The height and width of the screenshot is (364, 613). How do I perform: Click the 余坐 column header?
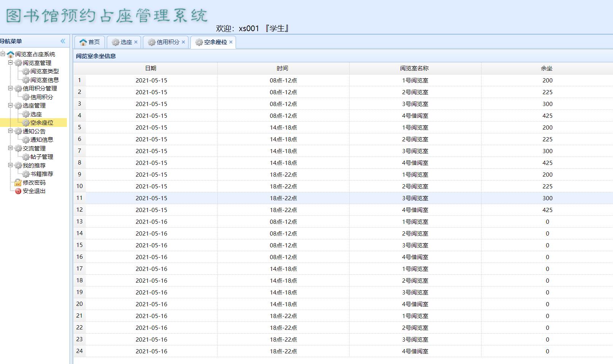pyautogui.click(x=546, y=68)
